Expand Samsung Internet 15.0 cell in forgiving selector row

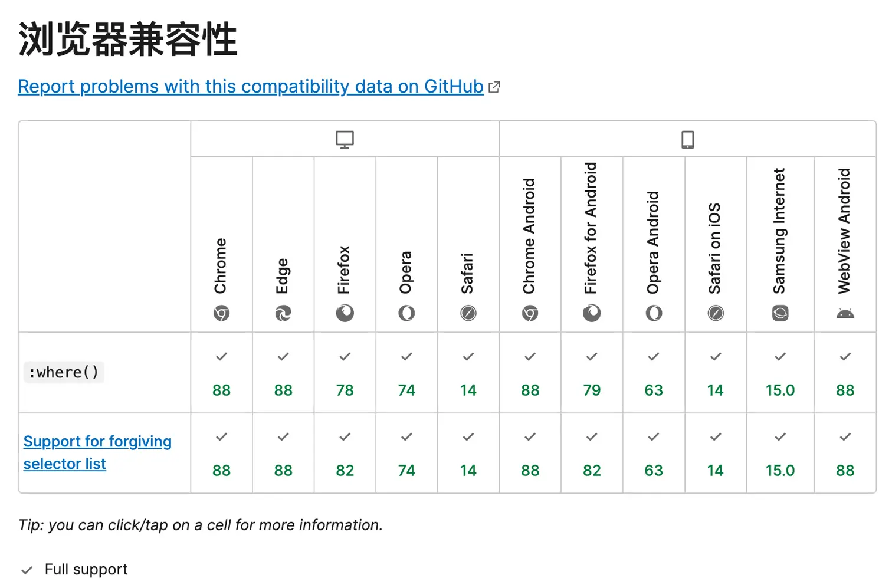point(780,453)
